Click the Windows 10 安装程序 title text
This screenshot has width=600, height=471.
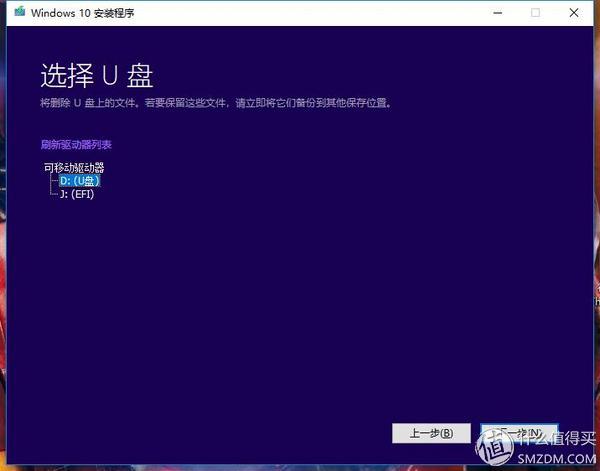coord(83,13)
